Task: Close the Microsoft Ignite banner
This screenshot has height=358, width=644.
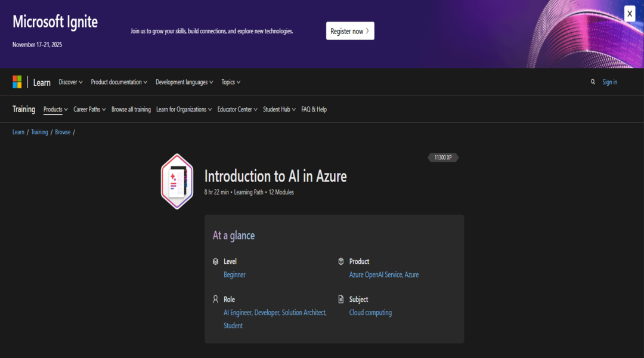Action: click(x=629, y=14)
